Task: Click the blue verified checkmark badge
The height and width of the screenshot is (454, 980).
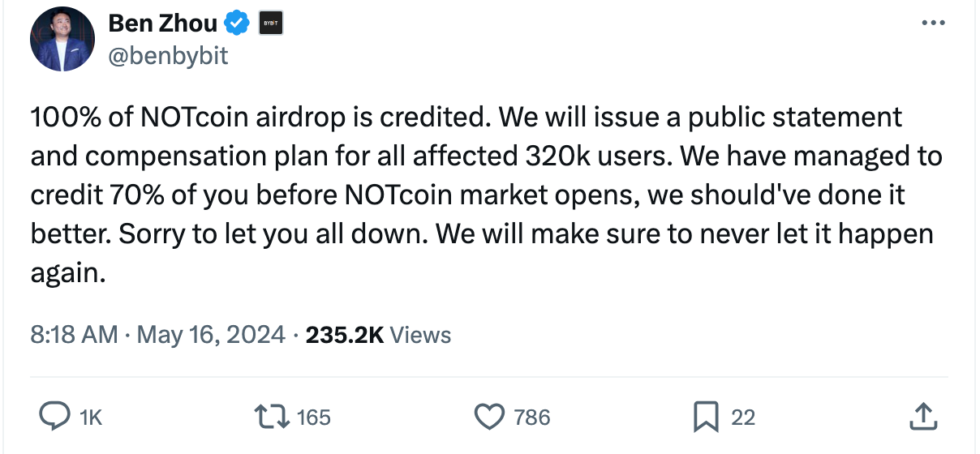Action: click(236, 24)
